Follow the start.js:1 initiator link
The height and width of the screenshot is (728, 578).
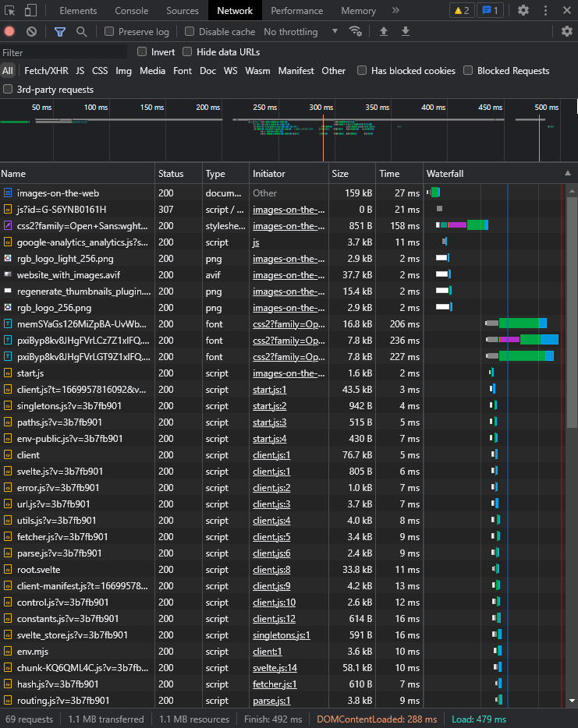point(269,390)
